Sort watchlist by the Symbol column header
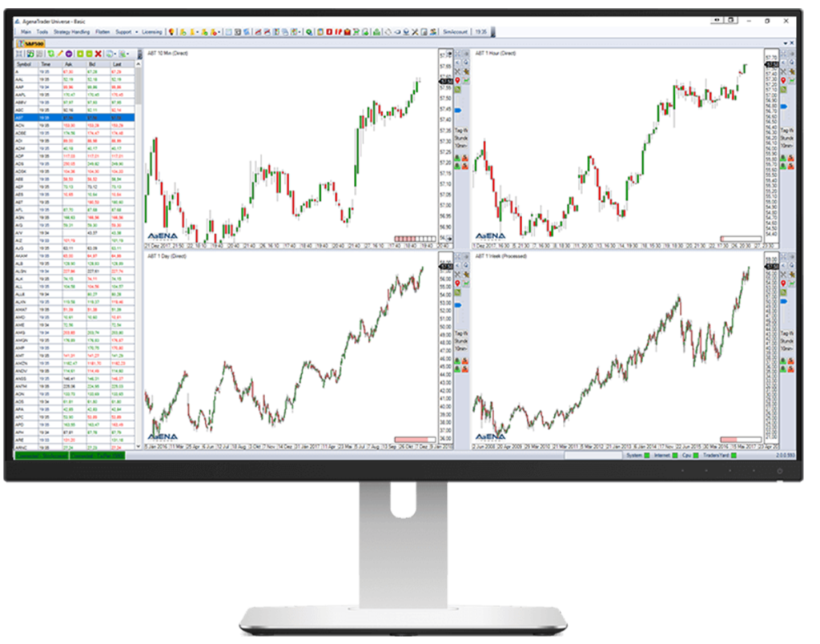Image resolution: width=820 pixels, height=644 pixels. 26,64
